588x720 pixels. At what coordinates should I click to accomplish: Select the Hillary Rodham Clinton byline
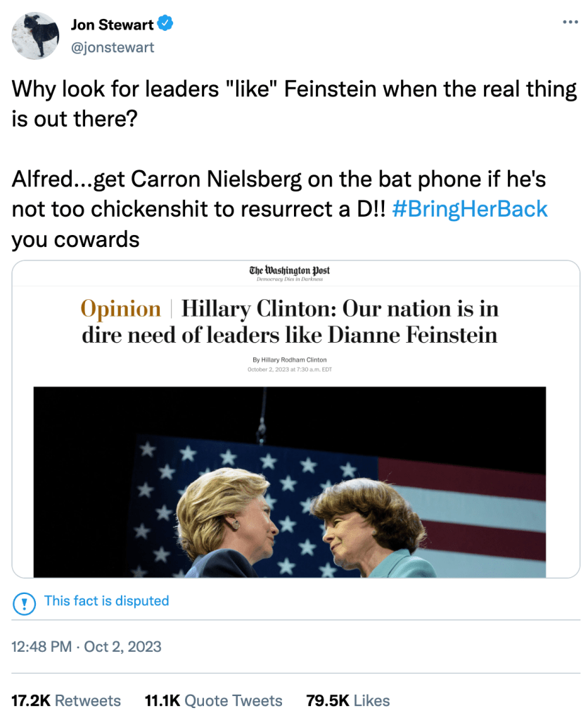289,360
